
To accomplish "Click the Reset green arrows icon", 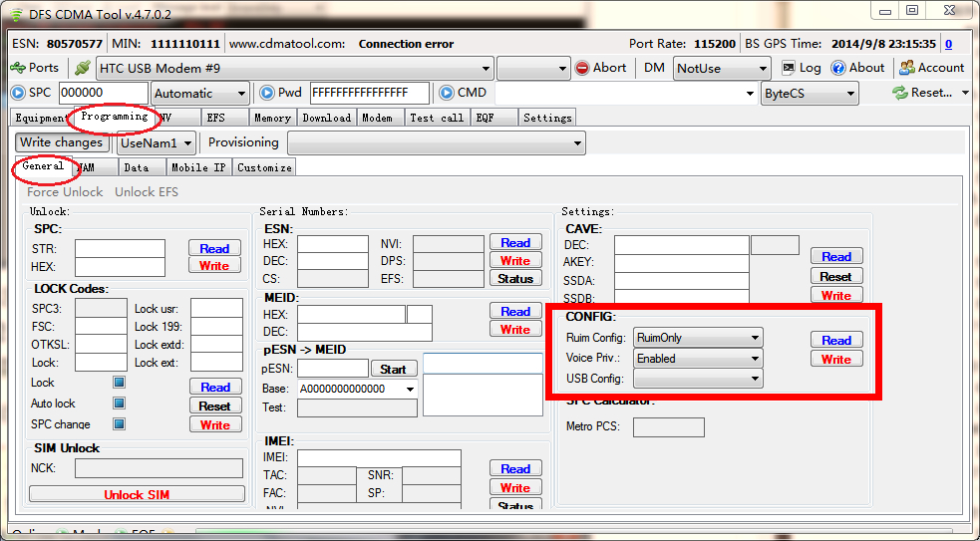I will click(x=900, y=93).
